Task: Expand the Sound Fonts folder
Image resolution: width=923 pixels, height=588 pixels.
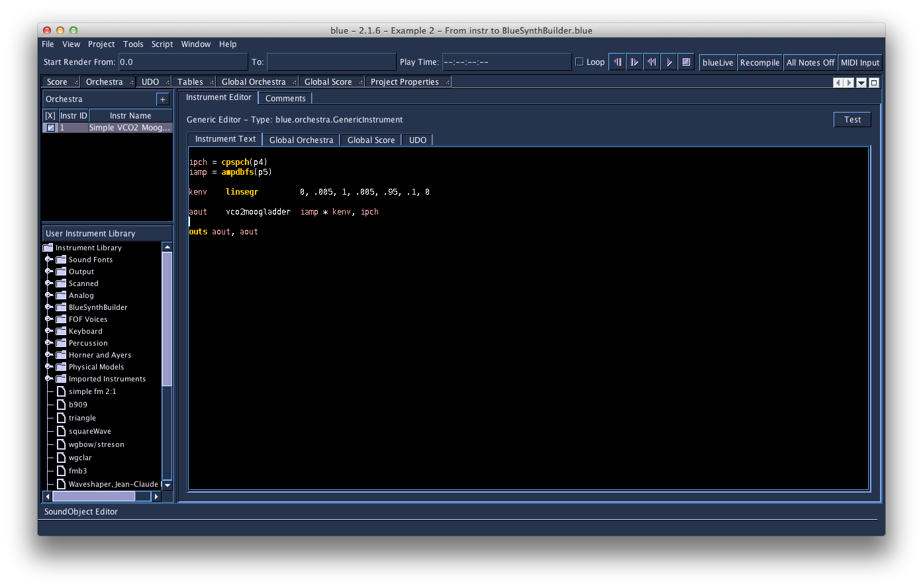Action: tap(48, 260)
